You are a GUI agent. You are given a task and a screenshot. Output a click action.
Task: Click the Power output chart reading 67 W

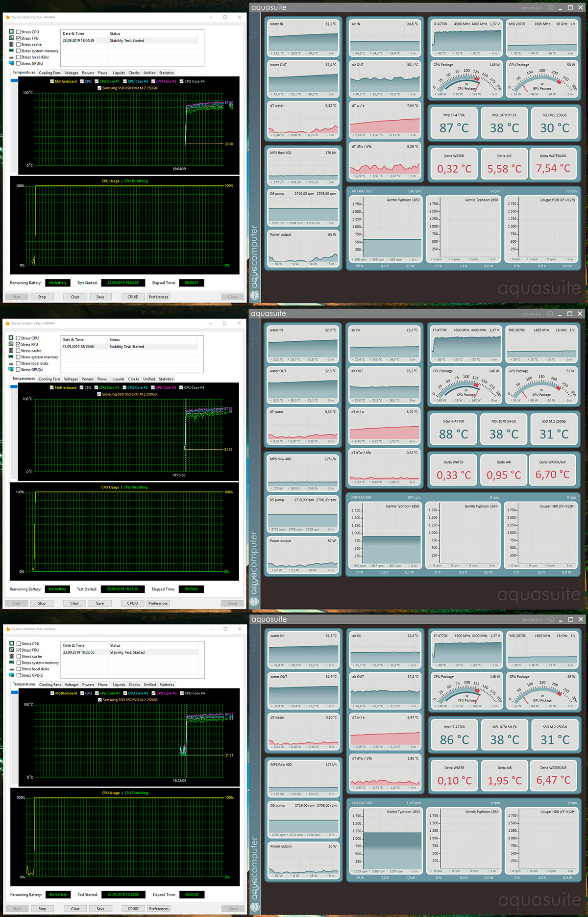[302, 556]
